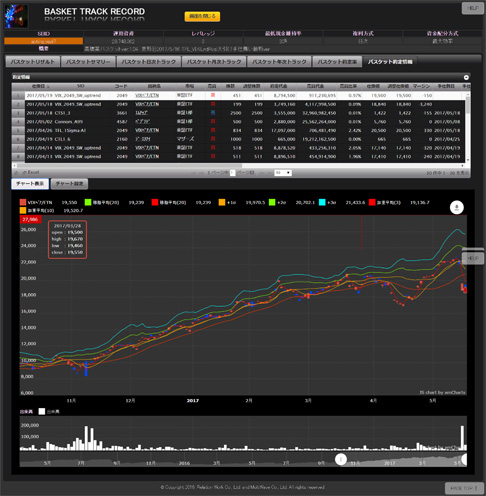Viewport: 486px width, 496px height.
Task: Toggle the red 加重平均(3) legend swatch
Action: (372, 202)
